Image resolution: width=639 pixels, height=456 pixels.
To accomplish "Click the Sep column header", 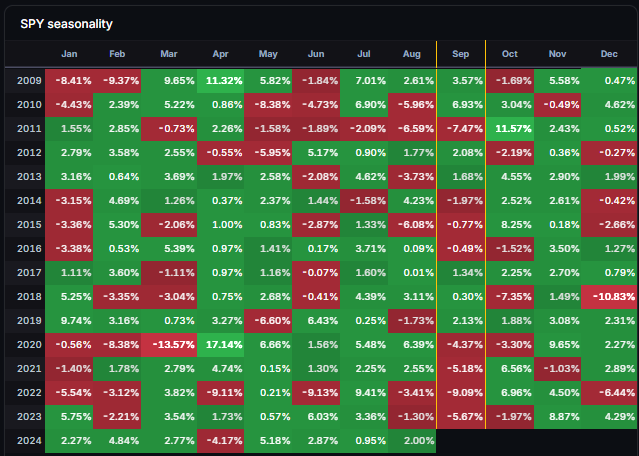I will pos(461,54).
